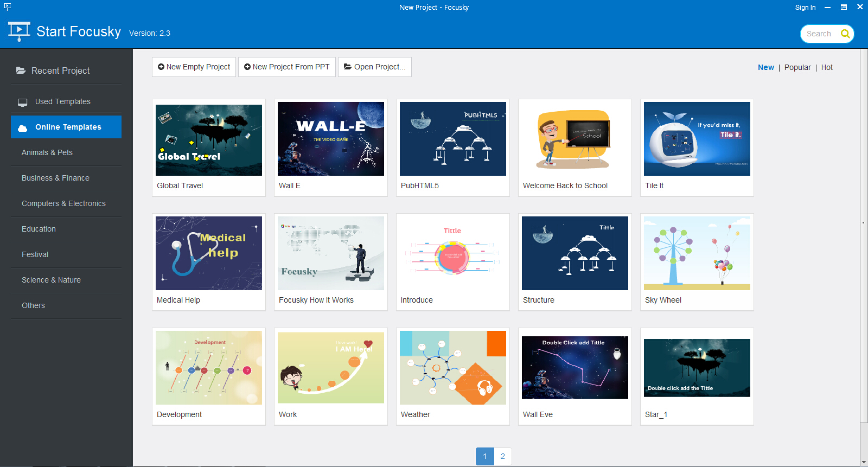Click the 'Medical Help' caption text
868x467 pixels.
pos(178,300)
